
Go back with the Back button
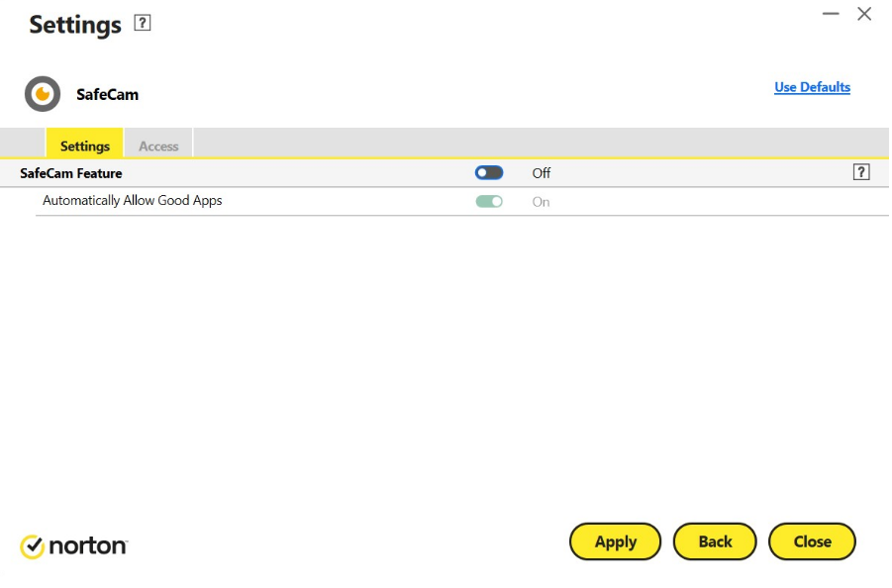pyautogui.click(x=715, y=541)
